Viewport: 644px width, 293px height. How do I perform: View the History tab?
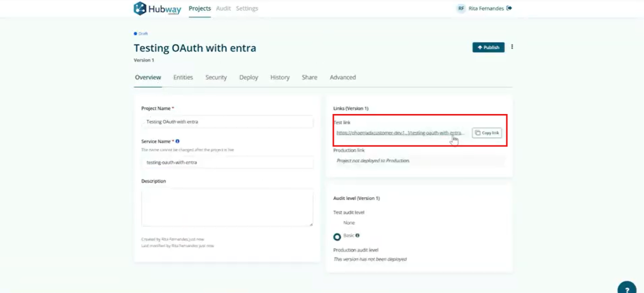pyautogui.click(x=280, y=77)
